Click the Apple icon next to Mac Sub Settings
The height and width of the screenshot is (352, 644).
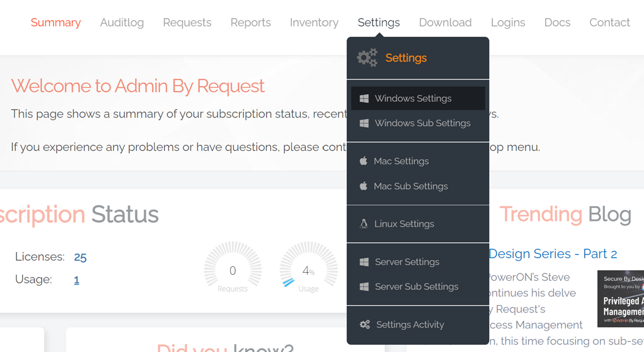pos(364,186)
